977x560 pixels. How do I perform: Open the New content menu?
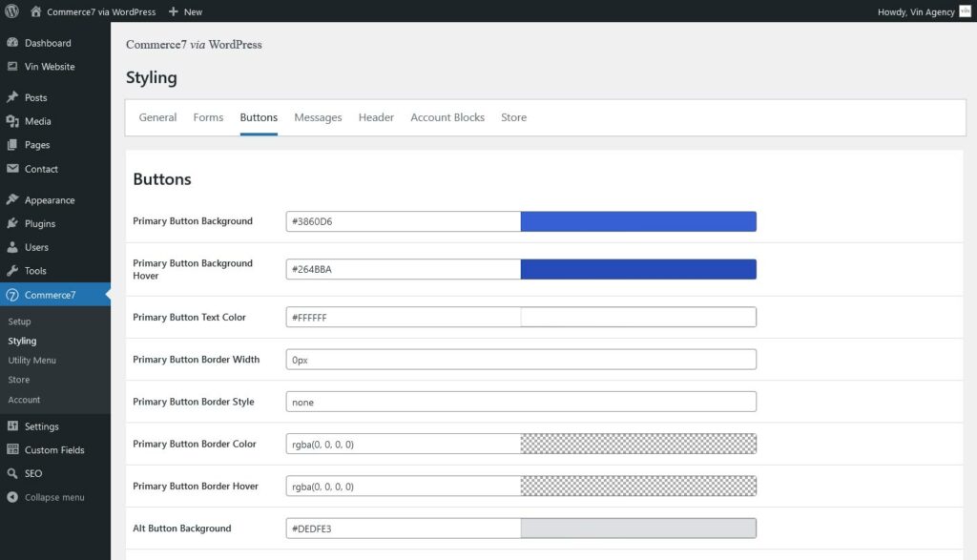click(x=185, y=11)
